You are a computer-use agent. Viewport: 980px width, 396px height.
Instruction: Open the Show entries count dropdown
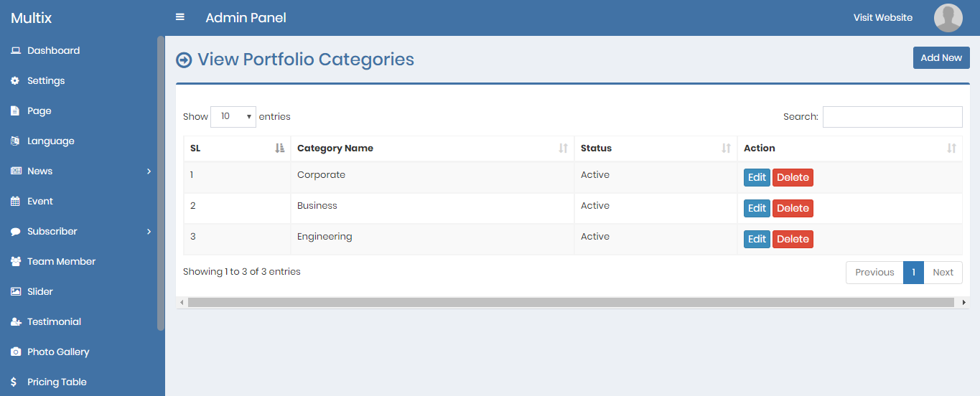tap(233, 116)
